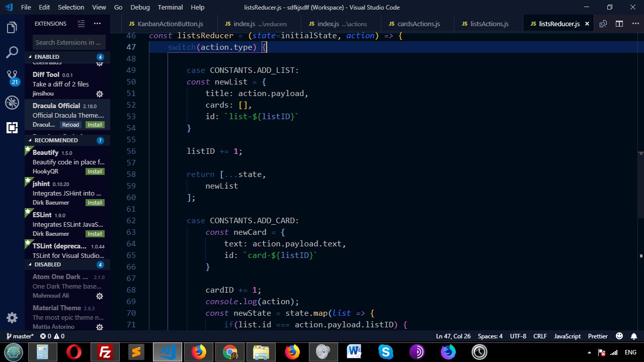
Task: Click the master branch indicator in status bar
Action: (x=20, y=336)
